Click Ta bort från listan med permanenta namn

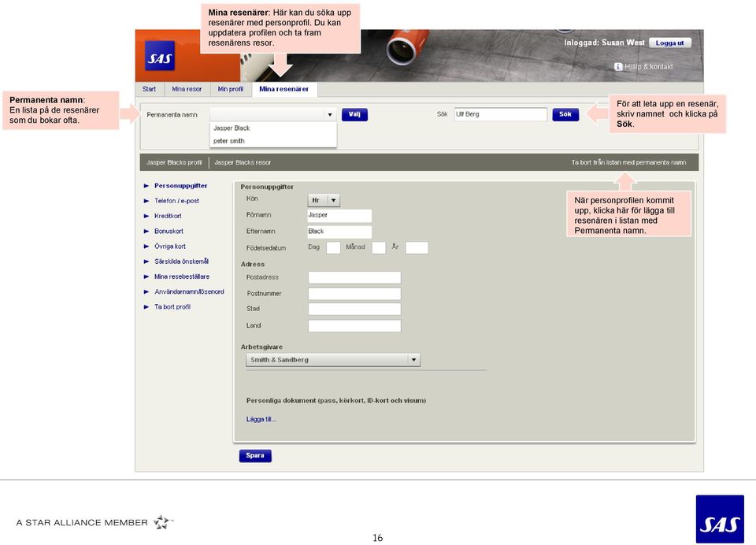(x=628, y=162)
